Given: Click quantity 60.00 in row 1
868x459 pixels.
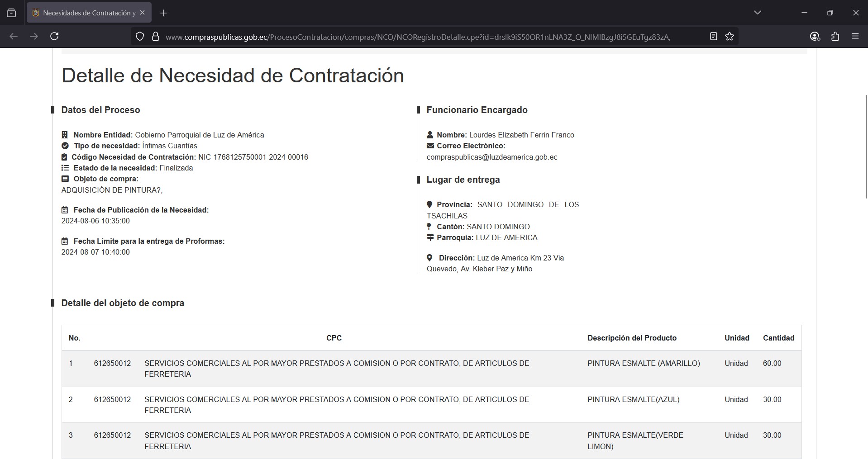Looking at the screenshot, I should 772,363.
